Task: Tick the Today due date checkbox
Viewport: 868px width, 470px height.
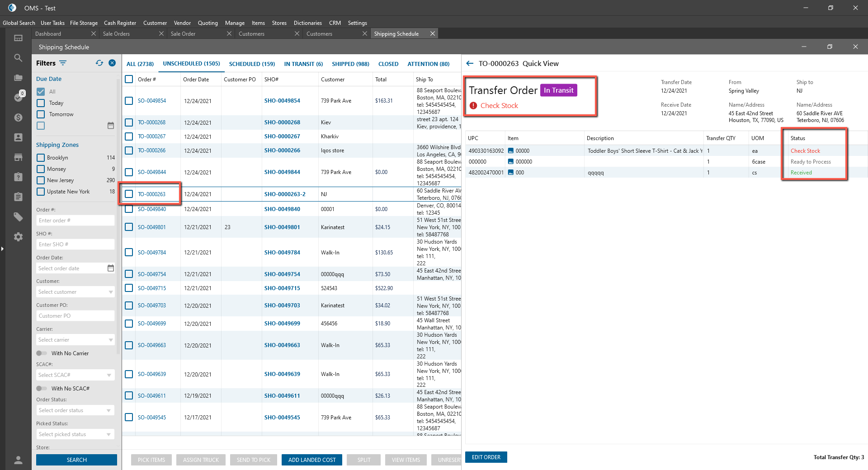Action: coord(41,103)
